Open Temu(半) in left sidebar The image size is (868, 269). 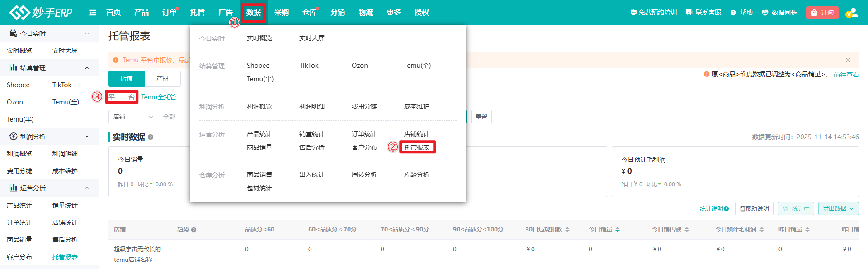(20, 119)
